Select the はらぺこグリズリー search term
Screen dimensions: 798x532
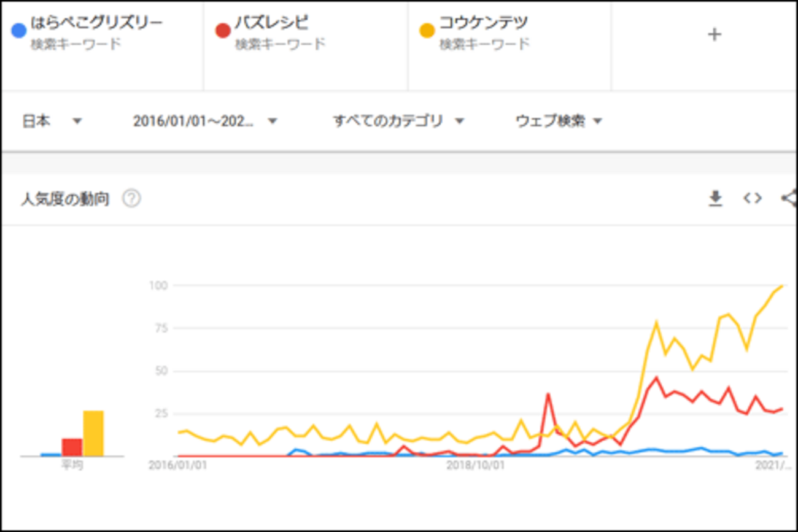[x=97, y=24]
